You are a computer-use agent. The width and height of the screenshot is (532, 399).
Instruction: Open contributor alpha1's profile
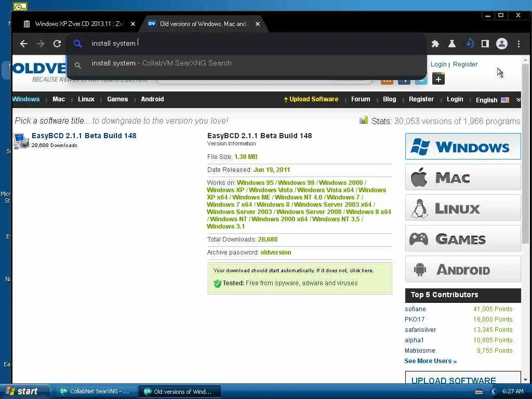click(x=414, y=340)
